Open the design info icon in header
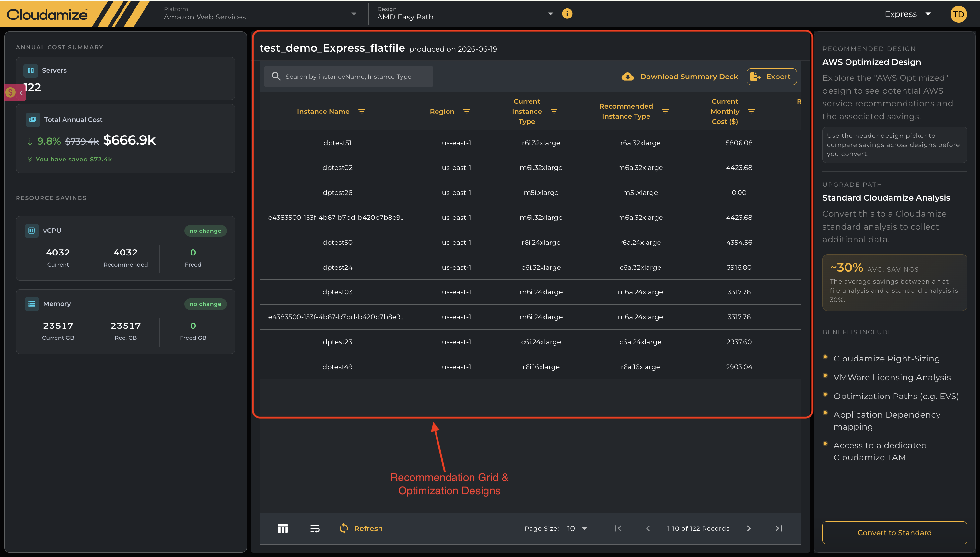Viewport: 980px width, 557px height. coord(567,14)
